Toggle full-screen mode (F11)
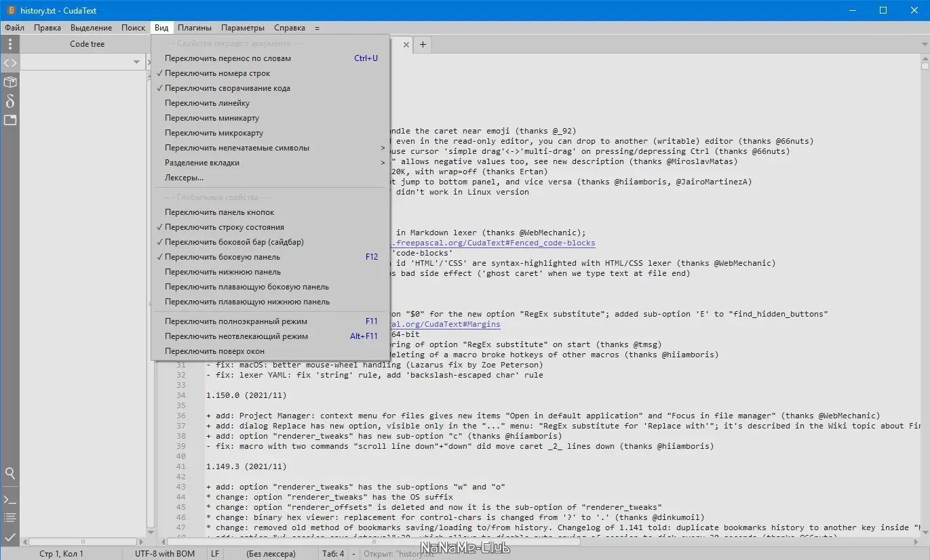The height and width of the screenshot is (560, 930). click(271, 321)
